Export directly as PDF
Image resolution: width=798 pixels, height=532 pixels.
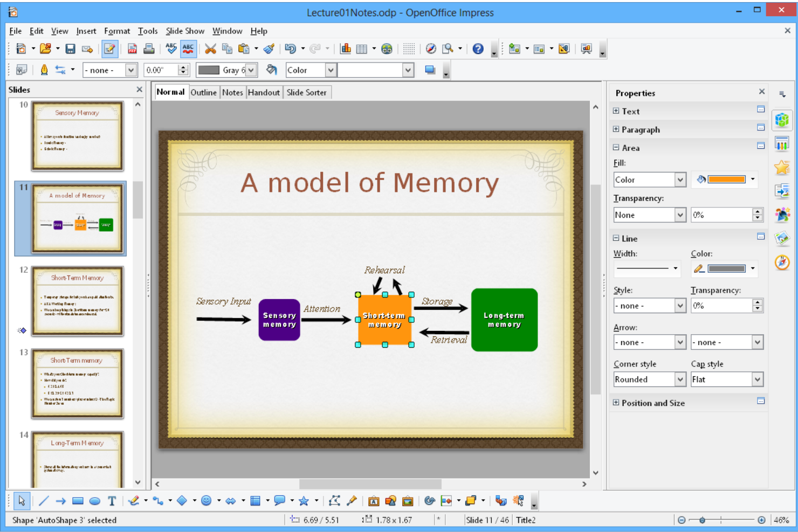pyautogui.click(x=132, y=49)
